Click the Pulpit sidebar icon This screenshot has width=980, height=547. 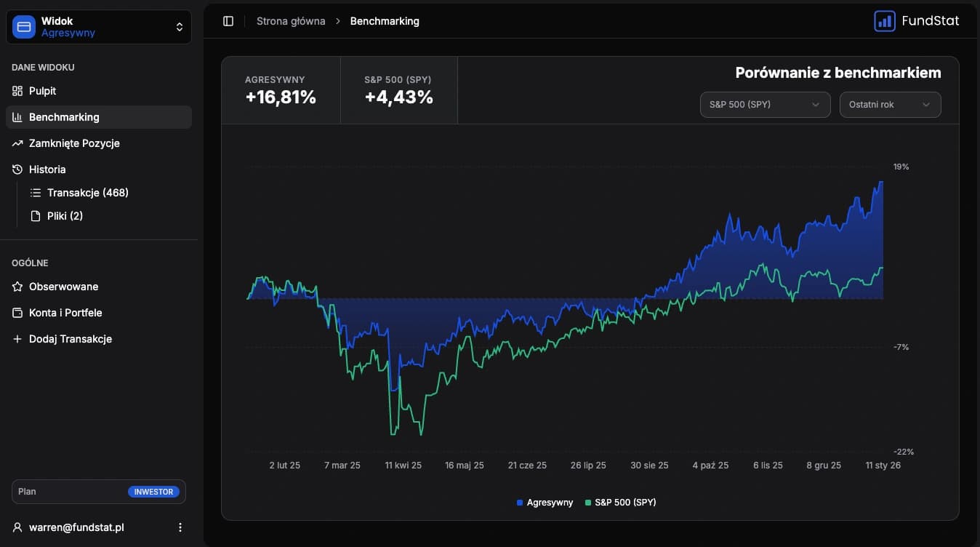coord(16,90)
